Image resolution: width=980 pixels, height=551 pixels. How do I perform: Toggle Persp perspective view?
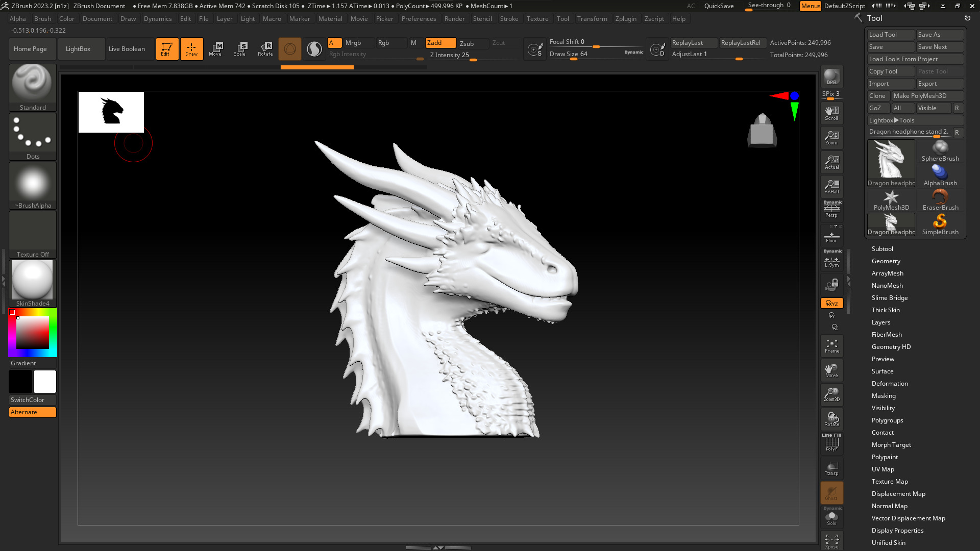pyautogui.click(x=831, y=210)
